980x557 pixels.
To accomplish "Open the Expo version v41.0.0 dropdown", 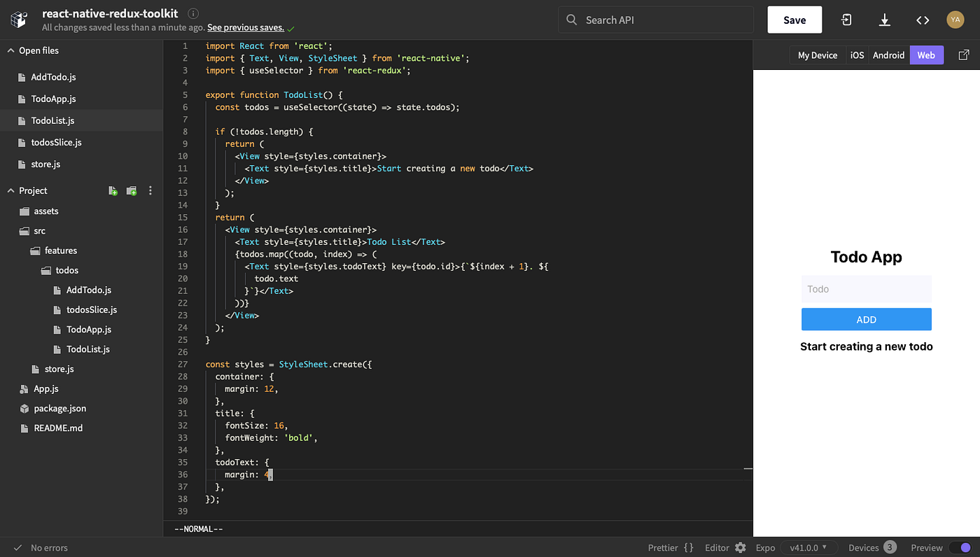I will coord(809,547).
